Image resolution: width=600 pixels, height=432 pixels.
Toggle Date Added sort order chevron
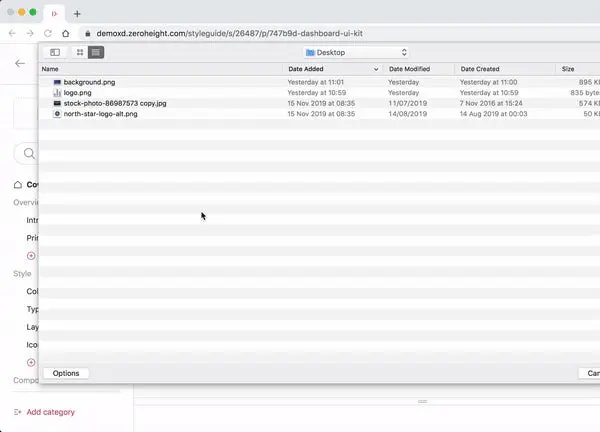376,69
